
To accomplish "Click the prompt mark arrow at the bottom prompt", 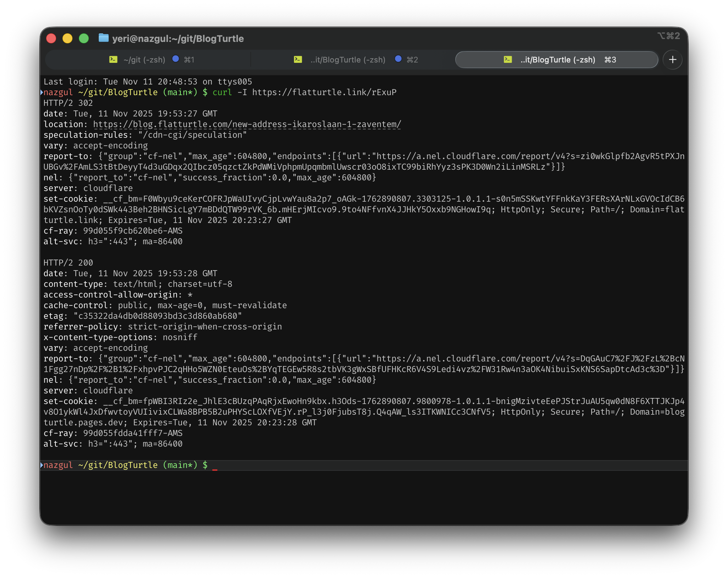I will click(x=42, y=465).
